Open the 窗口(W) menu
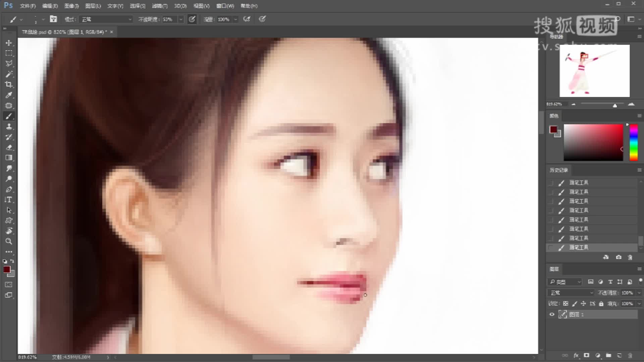Viewport: 644px width, 362px height. (225, 6)
